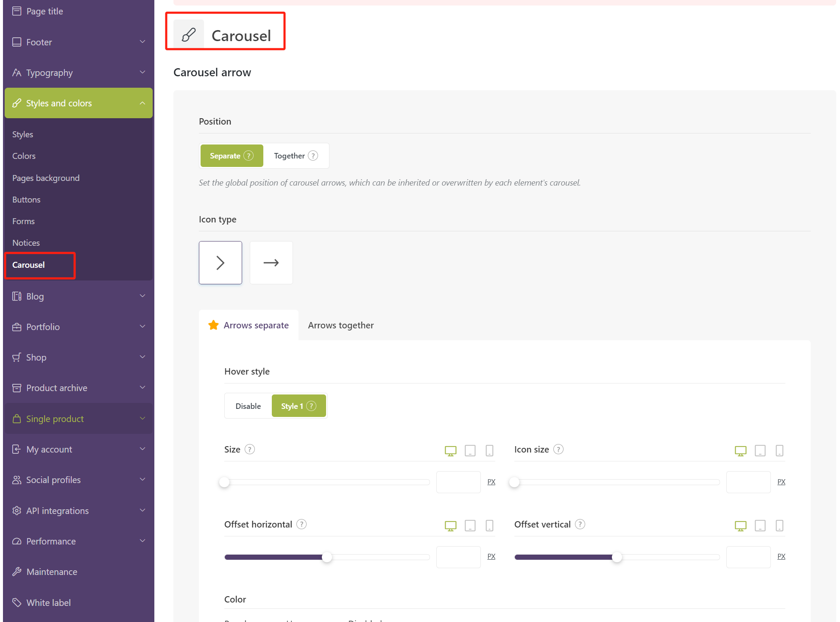Click the Styles and colors icon in sidebar
This screenshot has width=840, height=622.
tap(17, 103)
